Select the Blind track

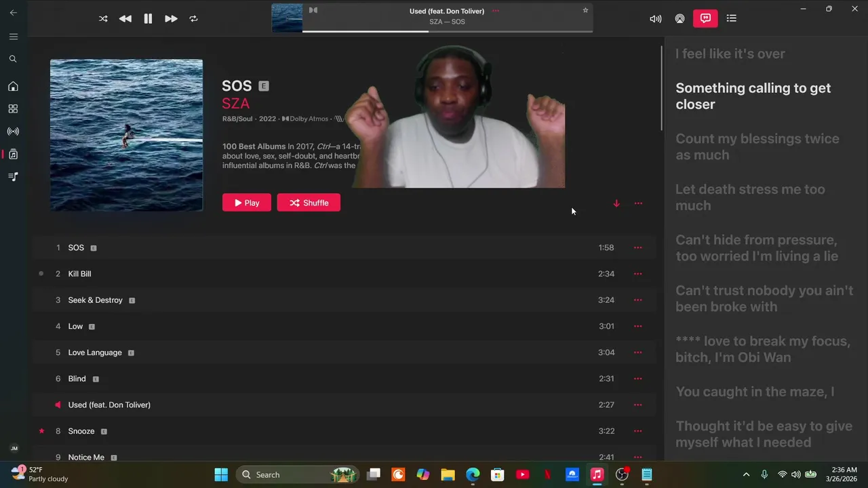(344, 379)
